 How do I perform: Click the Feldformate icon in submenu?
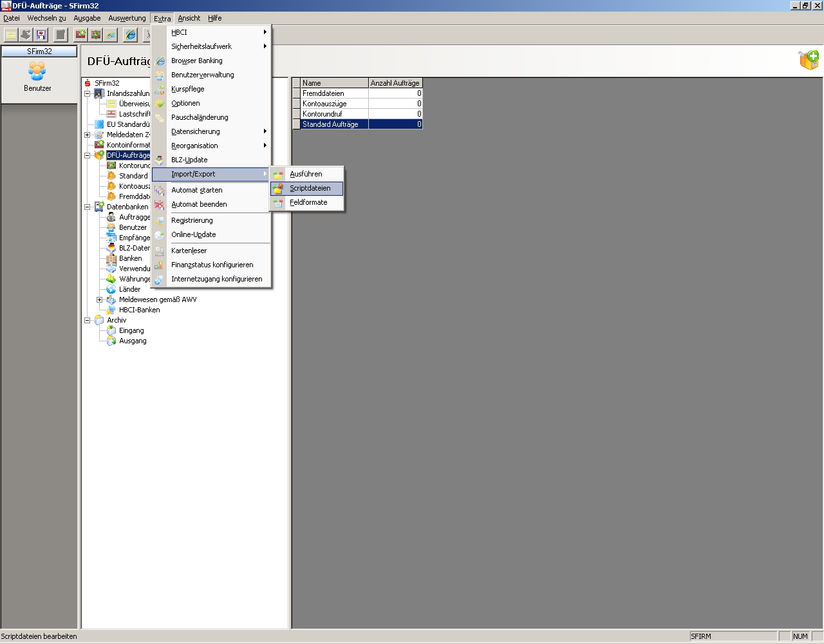click(x=278, y=203)
